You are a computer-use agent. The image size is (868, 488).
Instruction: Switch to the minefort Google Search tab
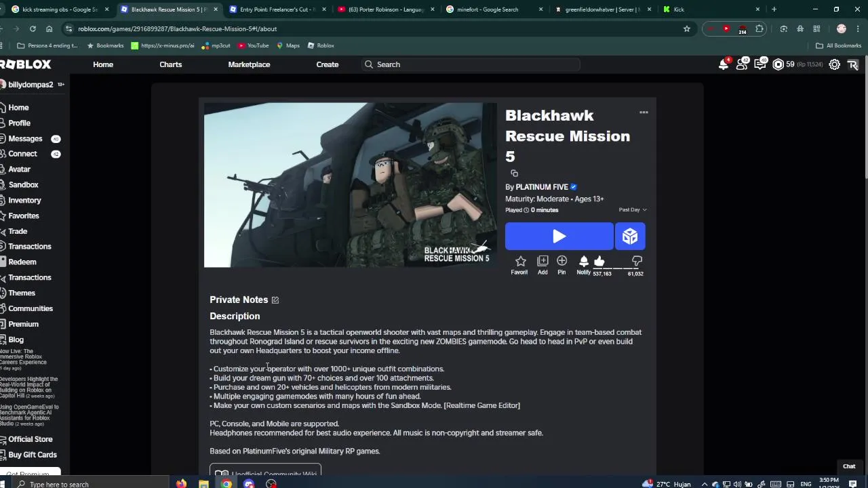495,9
